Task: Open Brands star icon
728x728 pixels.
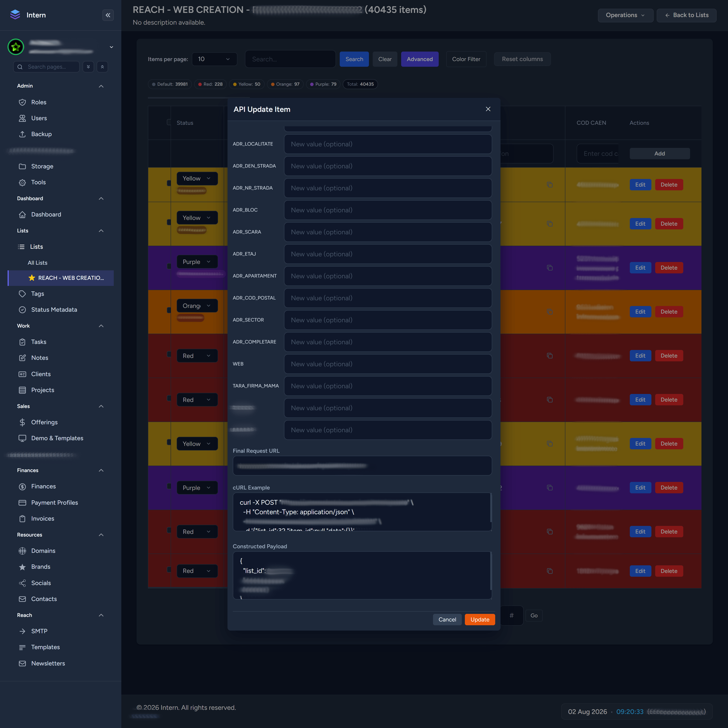Action: coord(22,567)
